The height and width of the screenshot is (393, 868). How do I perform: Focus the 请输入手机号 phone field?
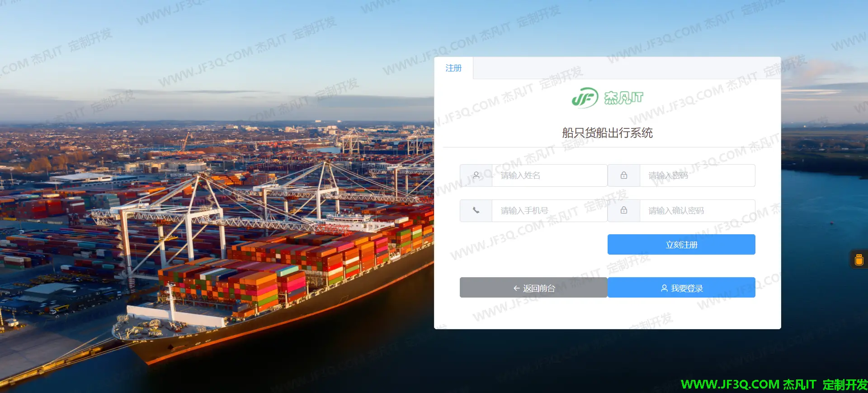coord(549,211)
